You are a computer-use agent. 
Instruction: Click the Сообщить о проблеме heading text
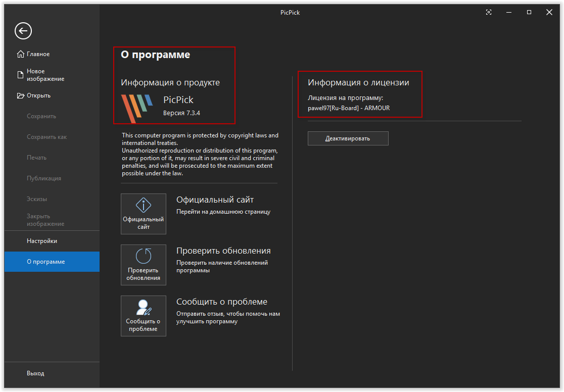click(x=222, y=302)
